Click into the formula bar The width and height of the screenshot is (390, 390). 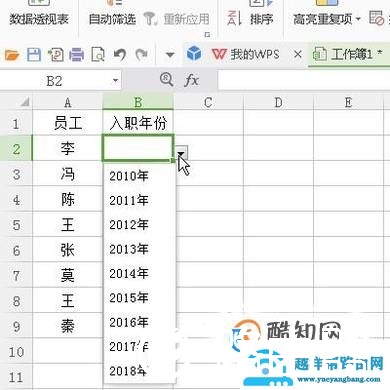[303, 80]
